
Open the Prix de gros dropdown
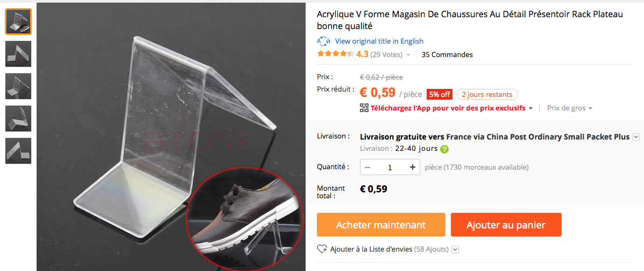570,108
